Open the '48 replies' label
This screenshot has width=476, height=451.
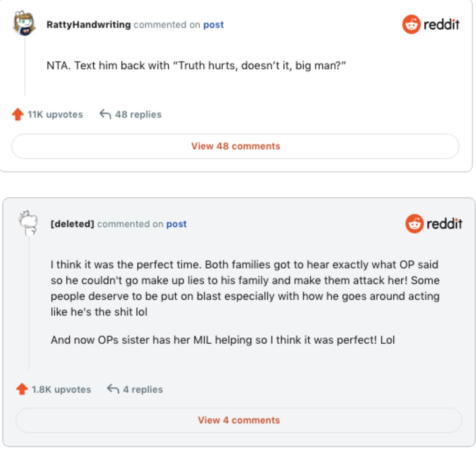tap(138, 114)
